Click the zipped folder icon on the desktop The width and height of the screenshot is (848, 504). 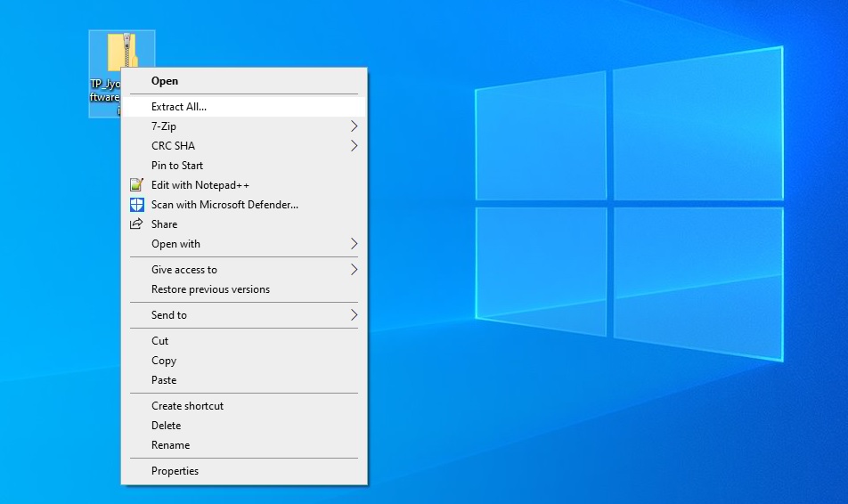coord(121,51)
